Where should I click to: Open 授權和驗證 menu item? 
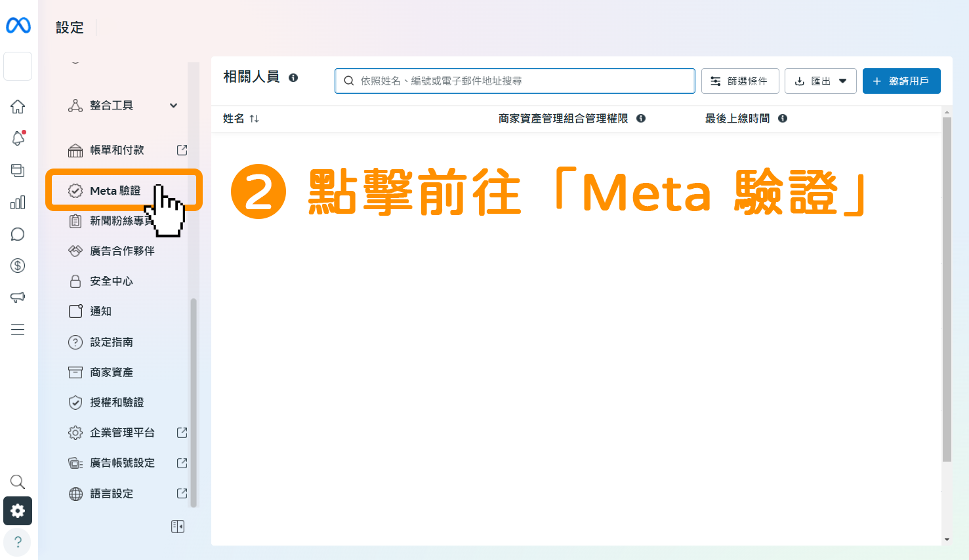pos(117,403)
